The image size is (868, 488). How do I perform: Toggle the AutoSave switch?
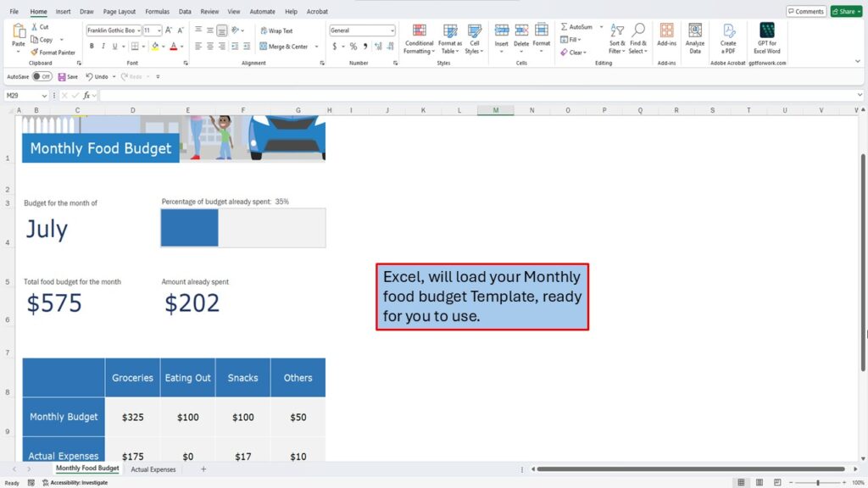pos(42,76)
